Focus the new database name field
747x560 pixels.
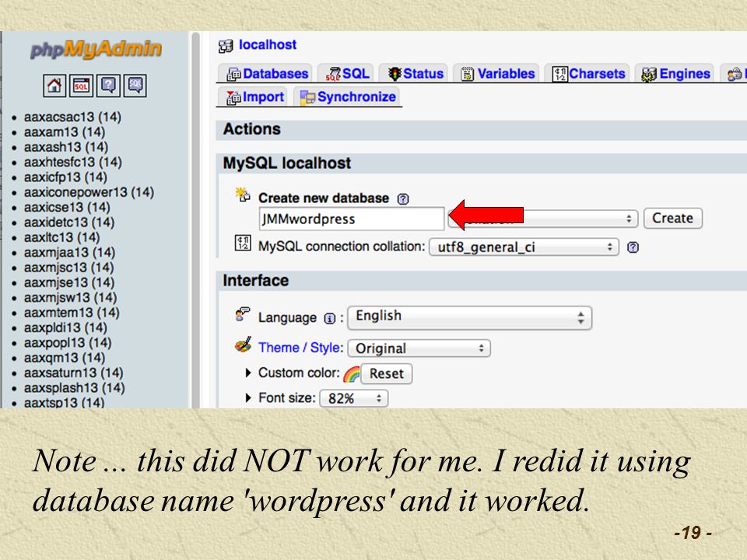351,219
